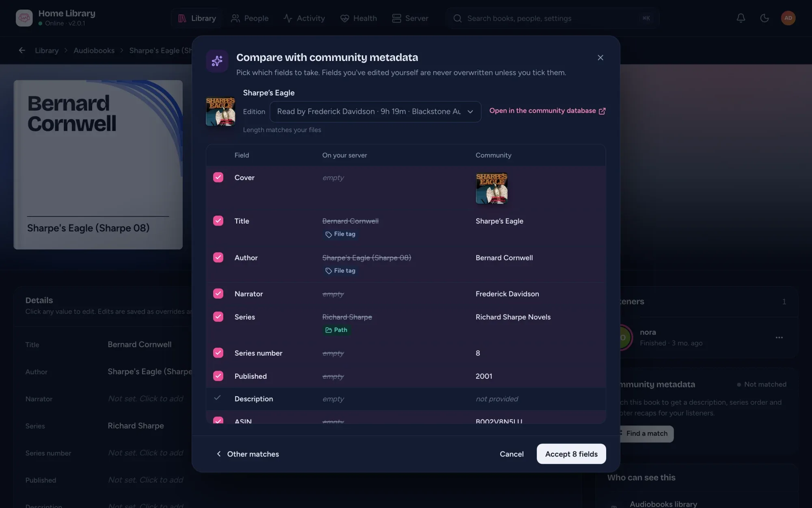The image size is (812, 508).
Task: Untick the Series field checkbox
Action: pyautogui.click(x=218, y=317)
